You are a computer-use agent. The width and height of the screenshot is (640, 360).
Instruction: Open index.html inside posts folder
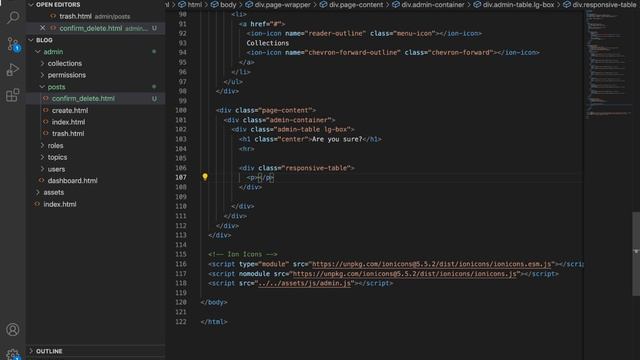(69, 122)
